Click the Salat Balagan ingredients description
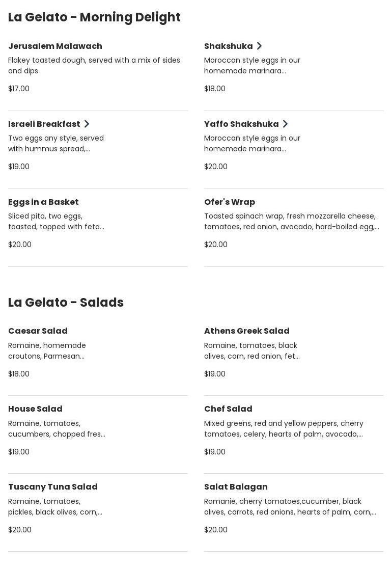The width and height of the screenshot is (392, 567). click(290, 507)
